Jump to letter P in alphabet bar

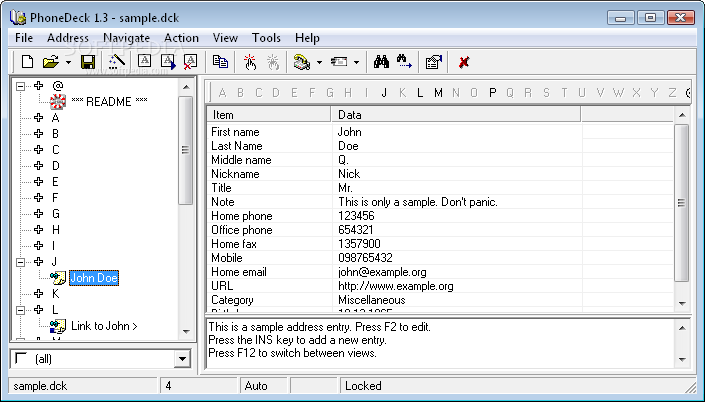coord(492,93)
